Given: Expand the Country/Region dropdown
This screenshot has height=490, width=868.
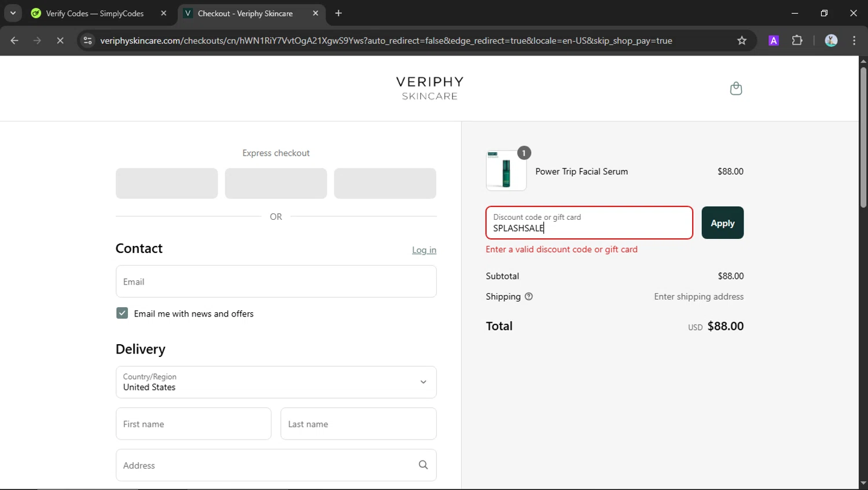Looking at the screenshot, I should point(276,382).
